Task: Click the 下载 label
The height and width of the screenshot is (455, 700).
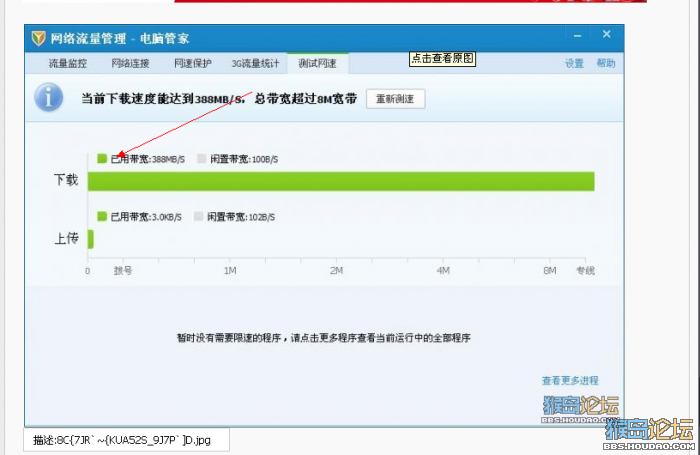Action: coord(66,179)
